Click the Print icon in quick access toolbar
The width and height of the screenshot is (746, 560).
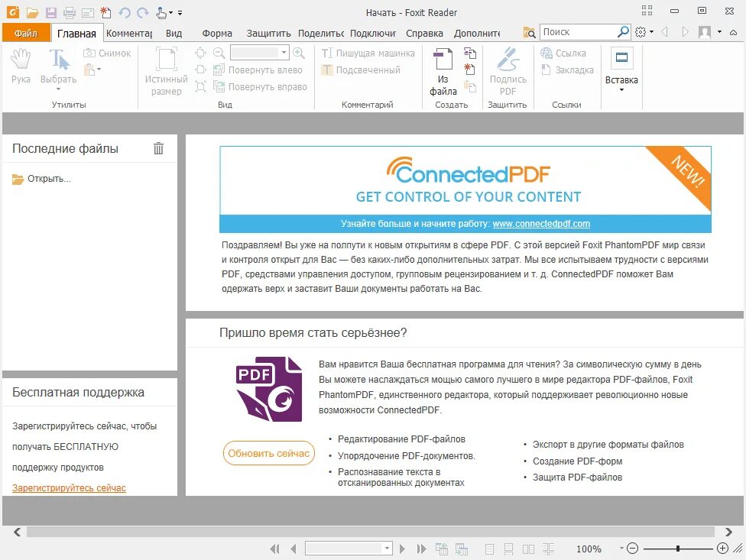click(70, 13)
